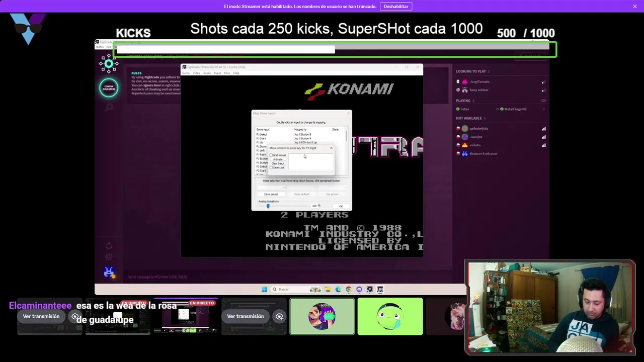The image size is (644, 362).
Task: Toggle spectate eye icon next to Playing
Action: click(x=543, y=101)
